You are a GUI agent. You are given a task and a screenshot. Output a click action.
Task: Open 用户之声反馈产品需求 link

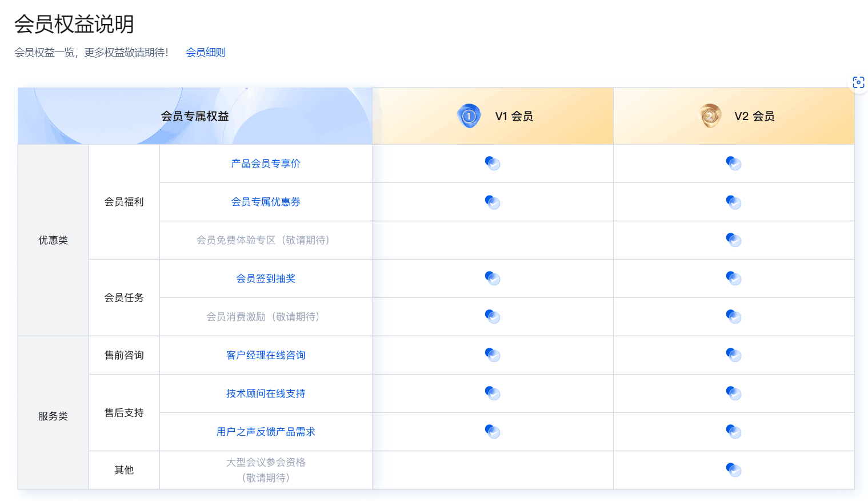266,432
